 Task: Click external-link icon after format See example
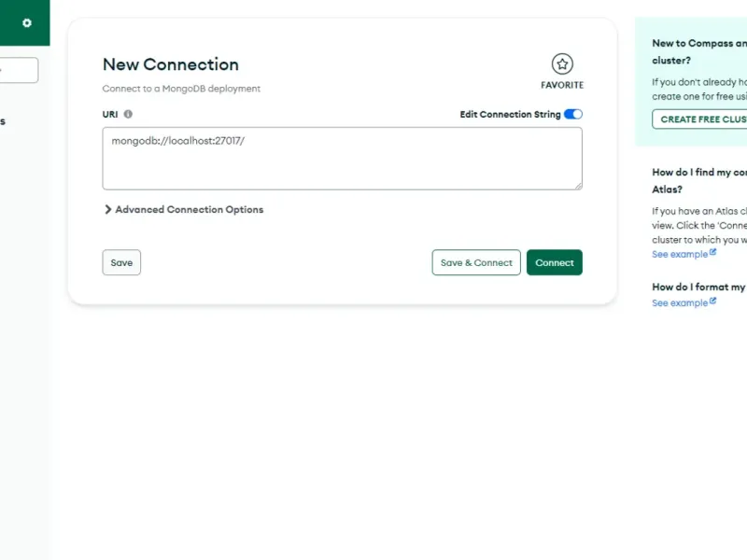click(x=712, y=301)
